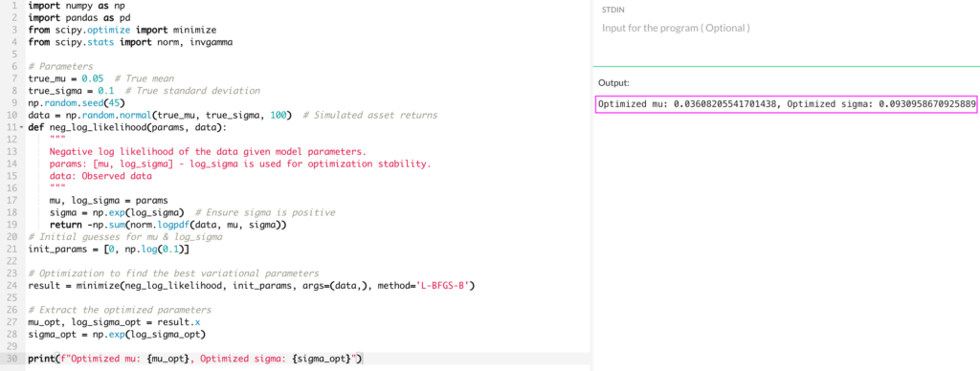Click the true_mu = 0.05 line
Image resolution: width=980 pixels, height=371 pixels.
tap(101, 78)
